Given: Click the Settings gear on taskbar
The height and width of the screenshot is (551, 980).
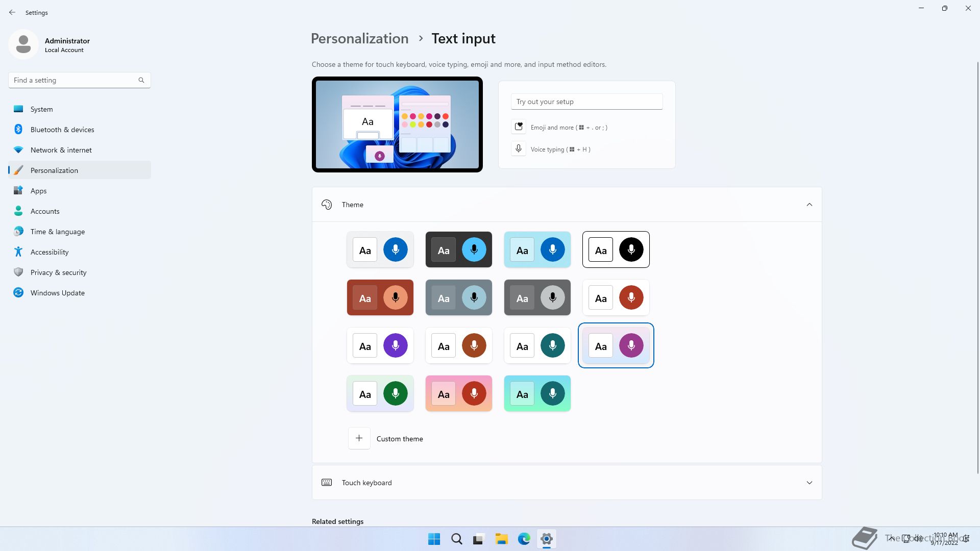Looking at the screenshot, I should point(546,539).
